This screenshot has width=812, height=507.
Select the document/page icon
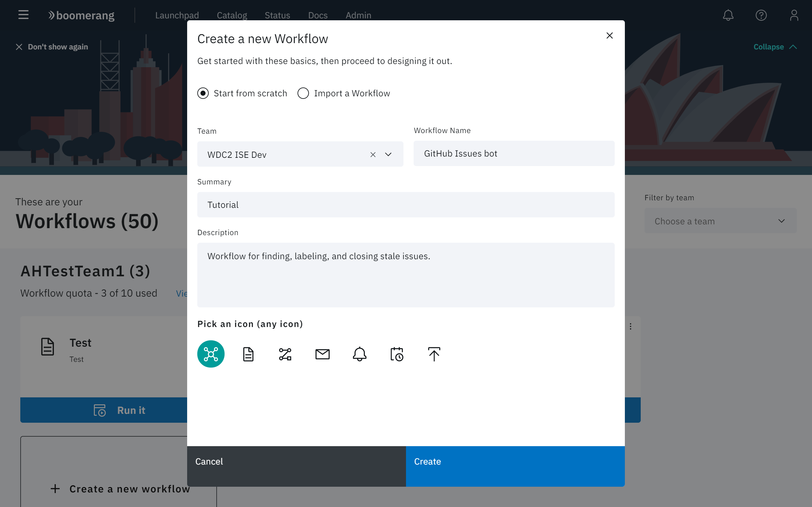tap(248, 353)
